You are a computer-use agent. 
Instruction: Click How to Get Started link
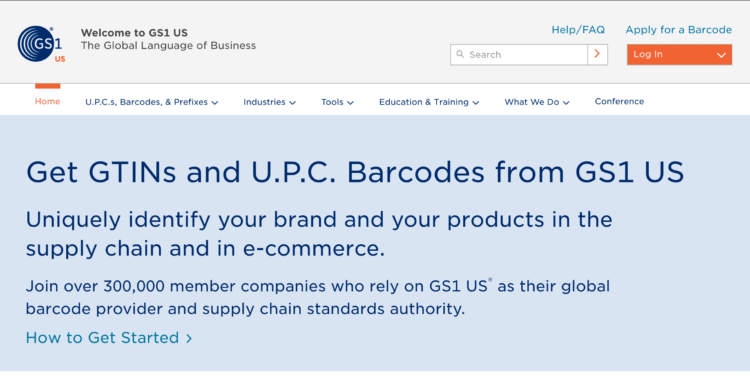point(102,338)
